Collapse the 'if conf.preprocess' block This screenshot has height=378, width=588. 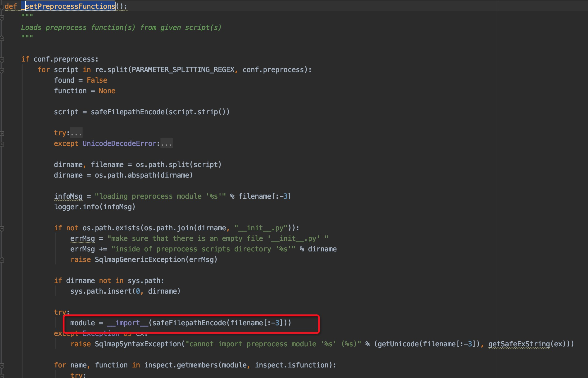click(2, 60)
